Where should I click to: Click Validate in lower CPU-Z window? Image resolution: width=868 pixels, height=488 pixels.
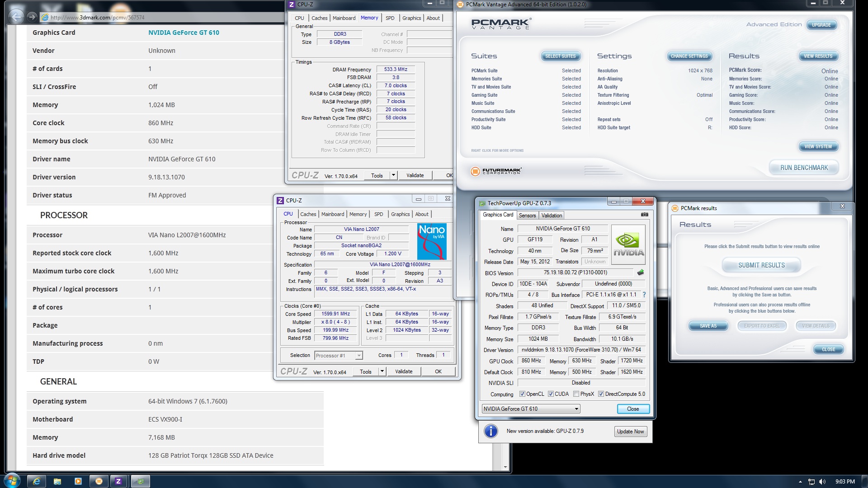point(404,371)
